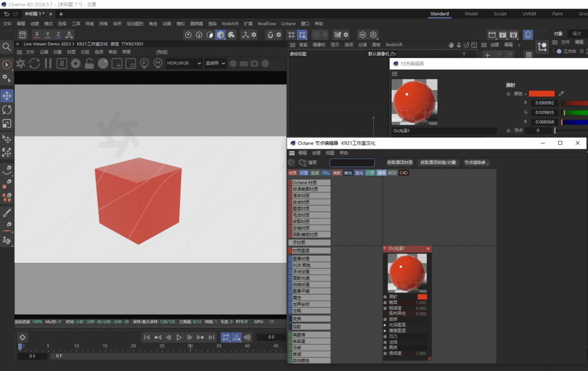The width and height of the screenshot is (588, 371).
Task: Click the timeline sound speaker icon
Action: pos(247,337)
